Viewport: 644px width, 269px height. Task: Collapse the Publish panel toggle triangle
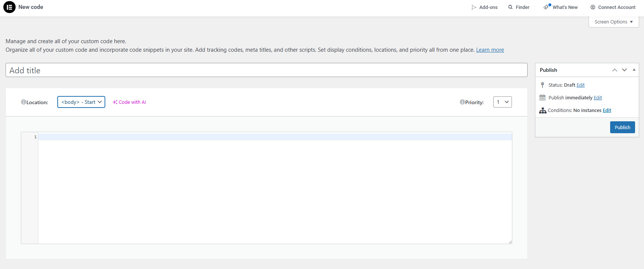[x=634, y=70]
